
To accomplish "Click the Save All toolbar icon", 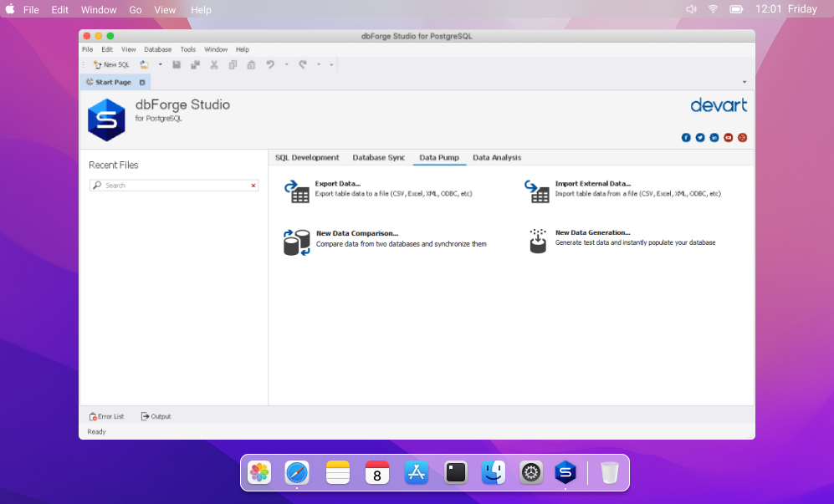I will (x=195, y=65).
